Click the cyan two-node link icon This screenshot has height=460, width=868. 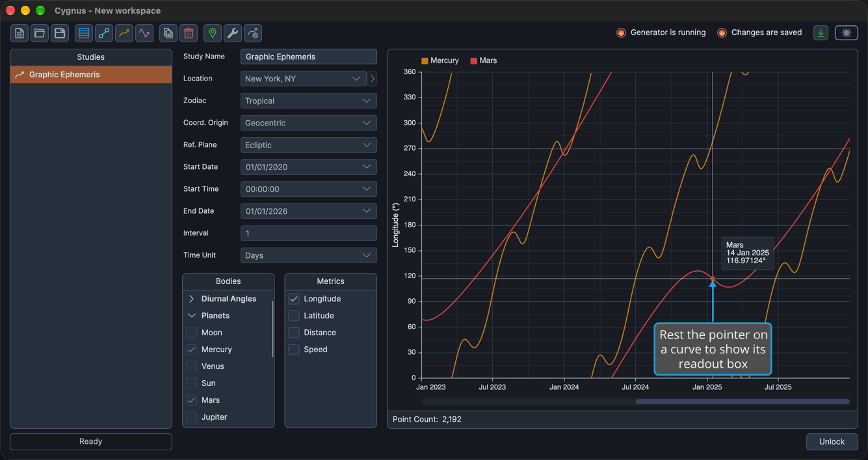tap(104, 33)
